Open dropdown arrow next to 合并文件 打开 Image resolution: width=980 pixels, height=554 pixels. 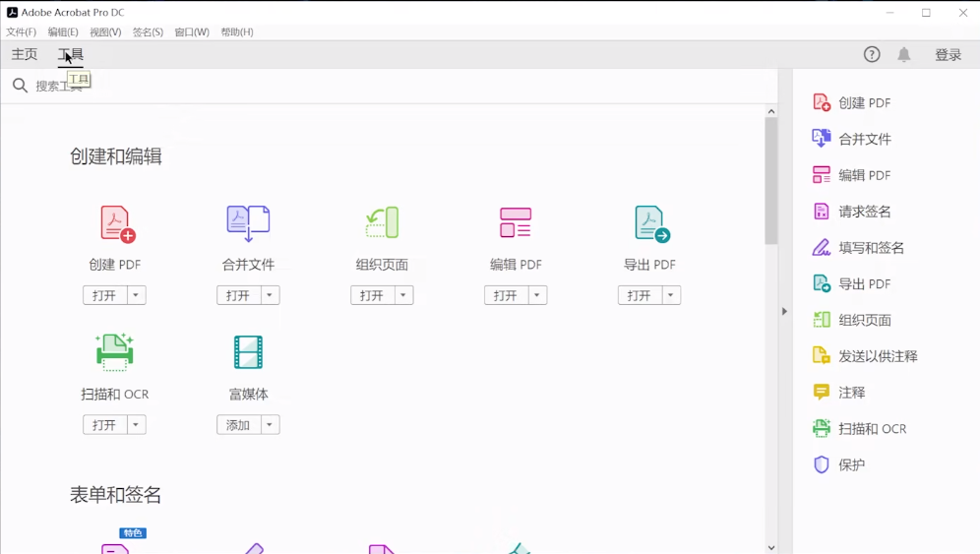270,295
